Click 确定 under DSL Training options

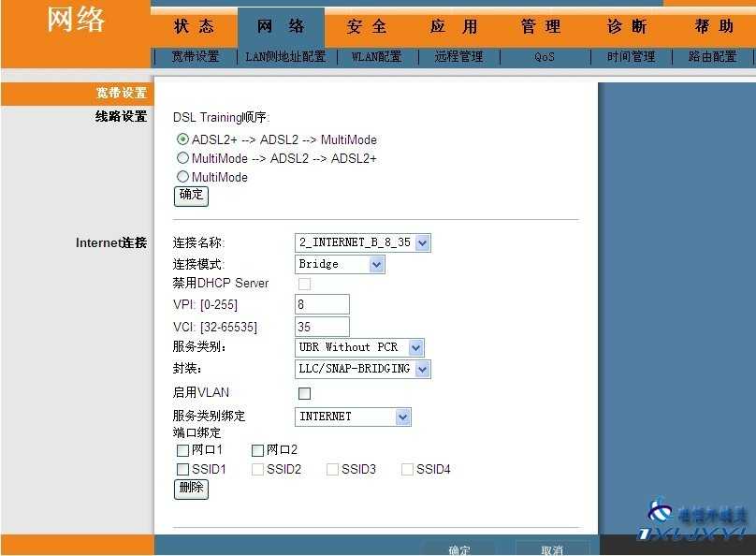tap(191, 196)
